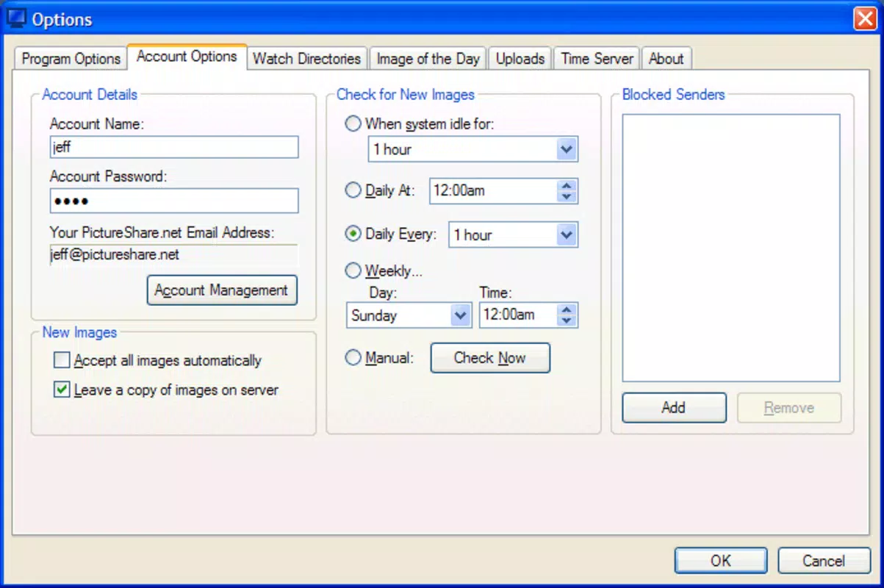Open the Watch Directories tab

coord(306,59)
